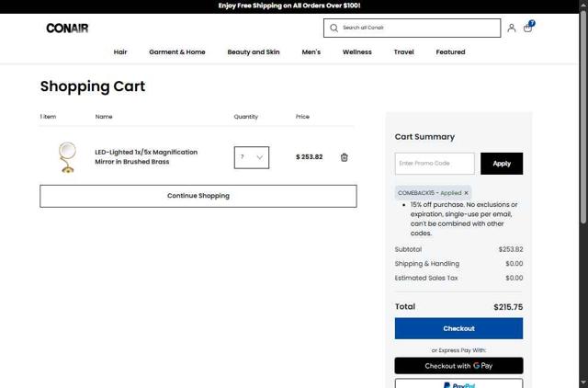The height and width of the screenshot is (388, 588).
Task: Open the user account icon
Action: click(x=511, y=28)
